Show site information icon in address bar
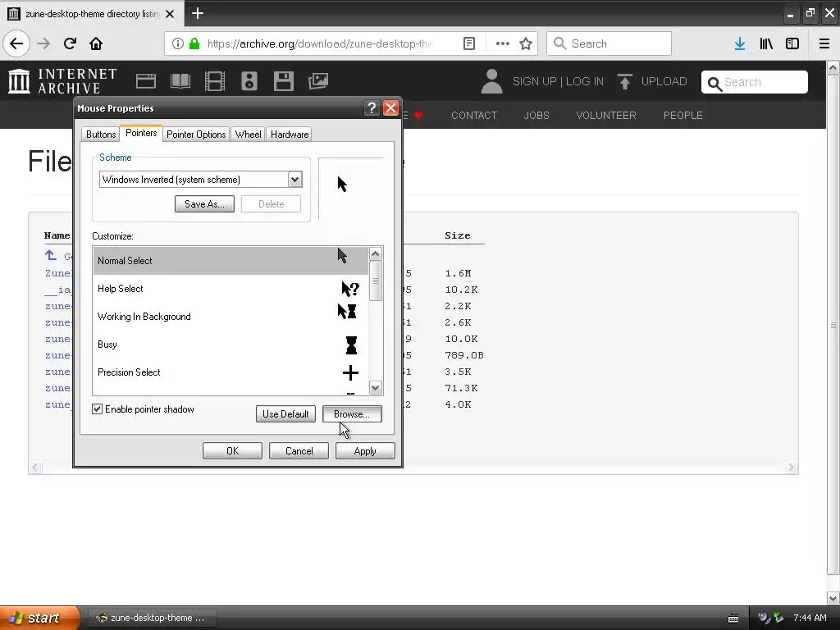840x630 pixels. click(x=178, y=43)
